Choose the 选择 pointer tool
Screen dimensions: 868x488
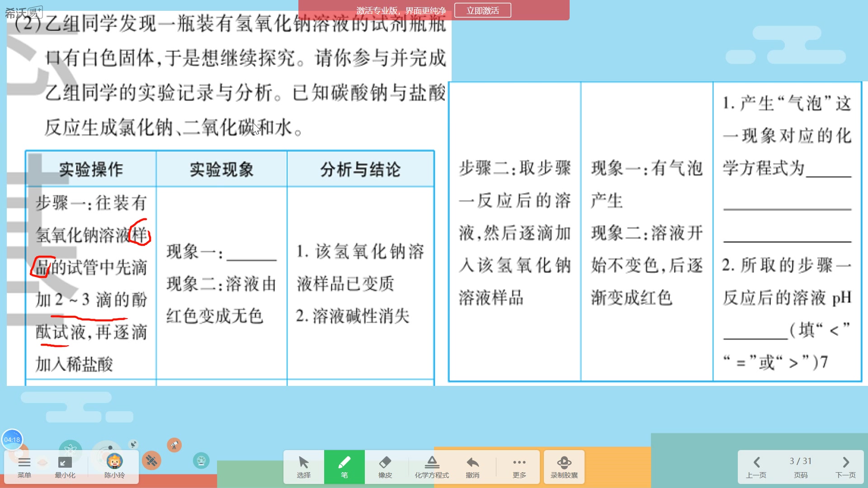coord(304,467)
